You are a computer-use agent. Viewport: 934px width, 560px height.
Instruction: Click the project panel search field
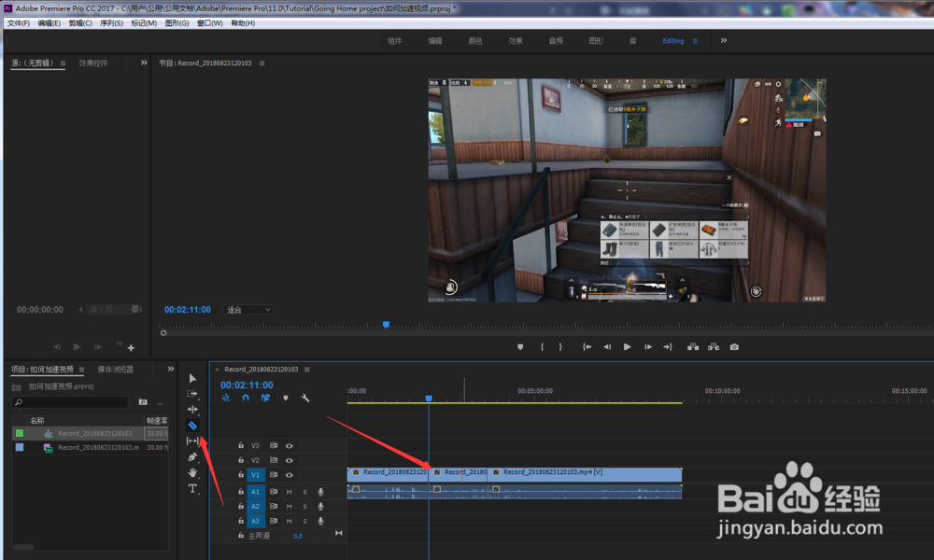(70, 402)
